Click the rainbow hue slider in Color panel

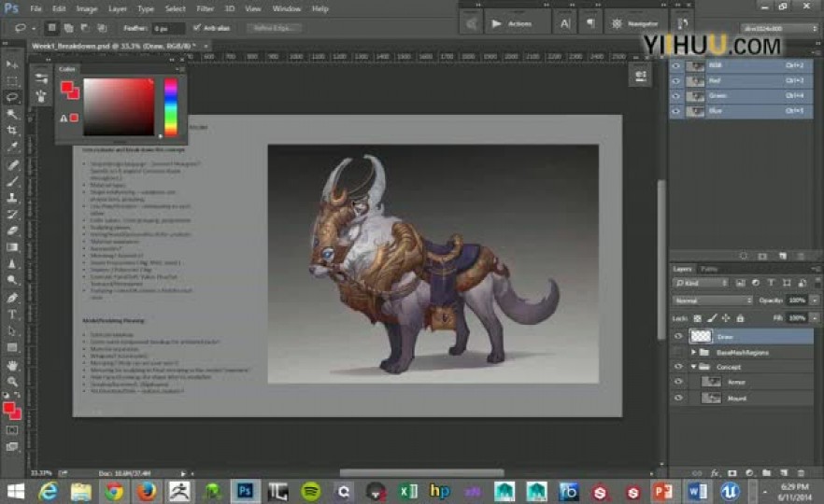pos(171,107)
